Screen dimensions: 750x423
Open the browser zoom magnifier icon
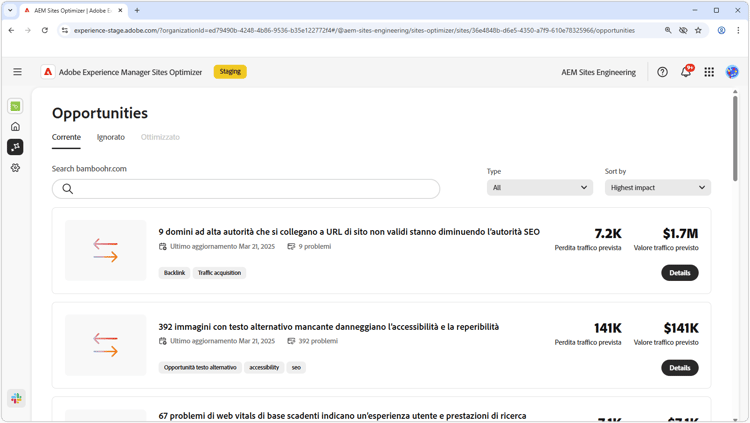click(x=668, y=30)
